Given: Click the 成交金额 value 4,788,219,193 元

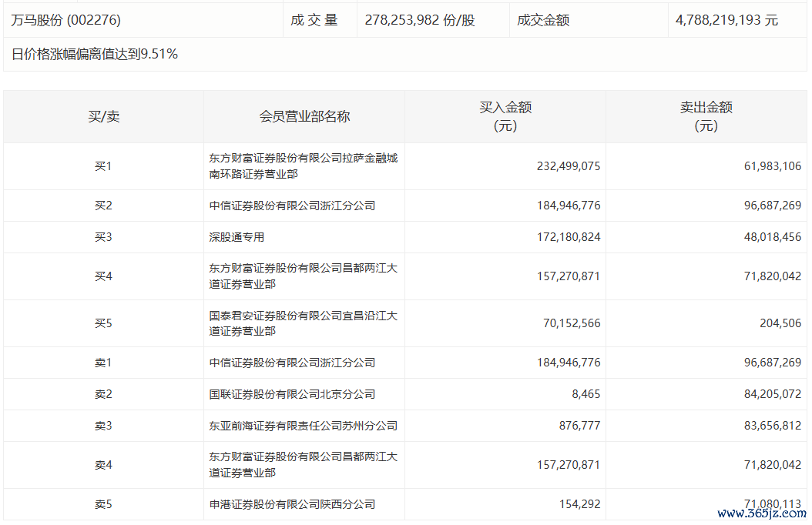Looking at the screenshot, I should pyautogui.click(x=726, y=20).
